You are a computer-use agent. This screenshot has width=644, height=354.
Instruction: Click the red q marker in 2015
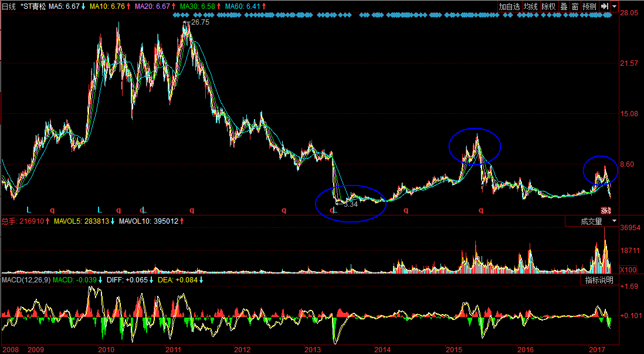point(481,210)
